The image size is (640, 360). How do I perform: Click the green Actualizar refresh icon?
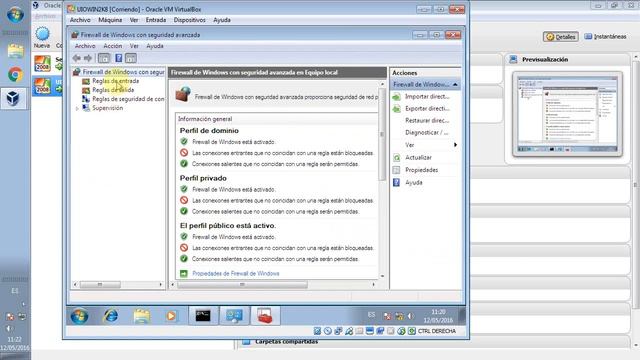click(x=396, y=158)
